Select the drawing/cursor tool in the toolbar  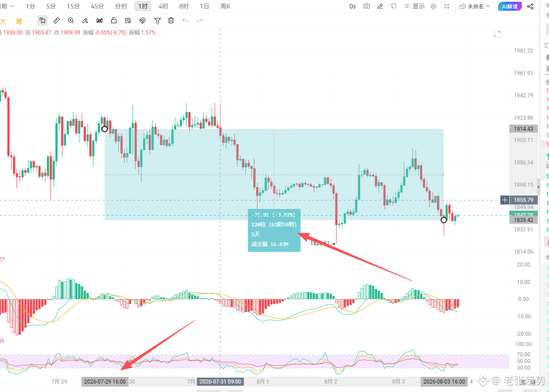point(42,21)
